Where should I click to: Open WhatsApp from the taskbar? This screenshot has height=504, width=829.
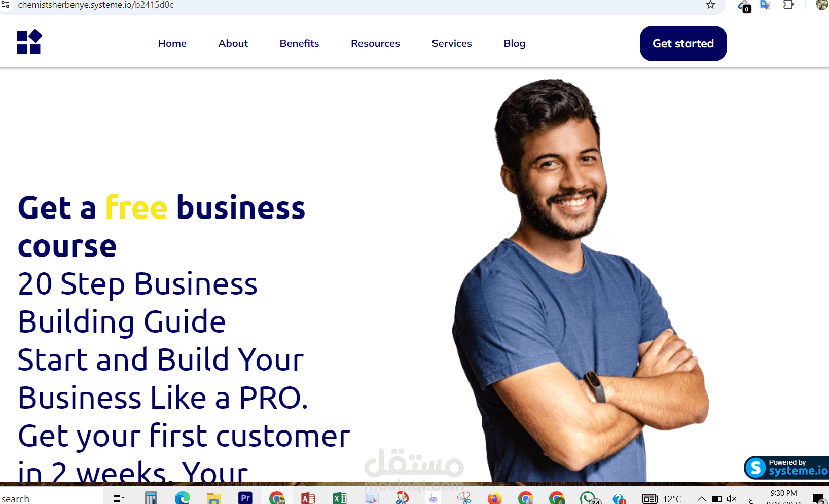click(x=588, y=498)
